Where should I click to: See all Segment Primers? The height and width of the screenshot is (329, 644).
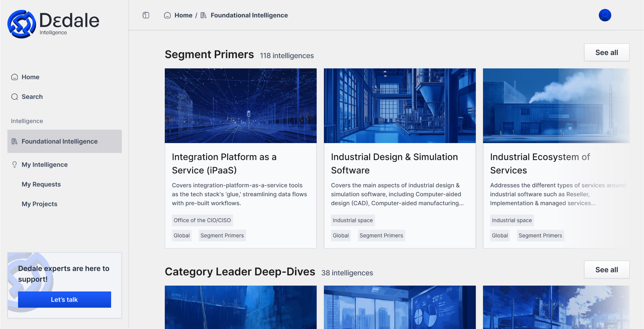pos(606,53)
